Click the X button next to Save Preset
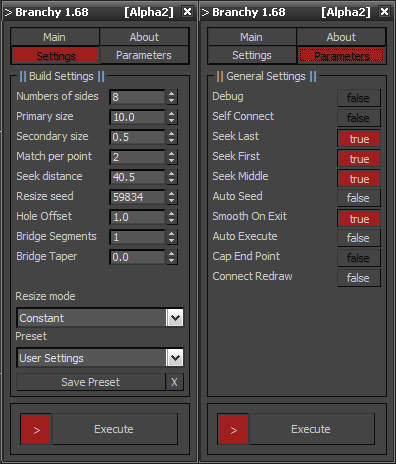This screenshot has height=464, width=396. pos(174,382)
